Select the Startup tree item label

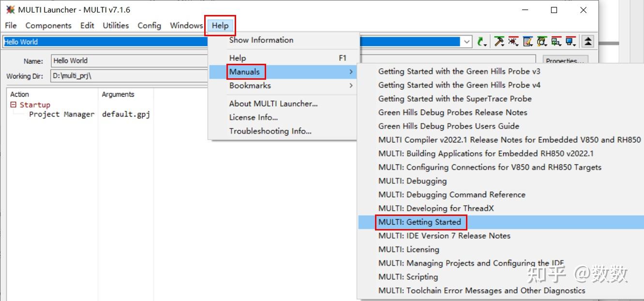click(35, 105)
